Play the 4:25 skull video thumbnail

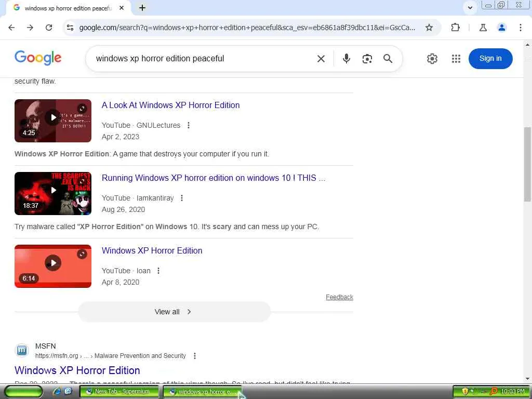pos(53,121)
